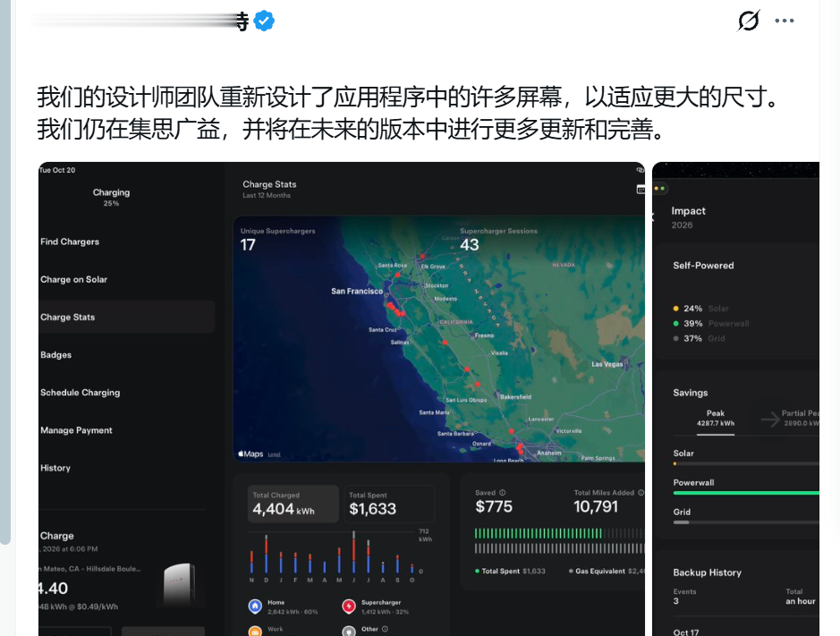Select Badges in the sidebar
Screen dimensions: 840x636
click(55, 355)
